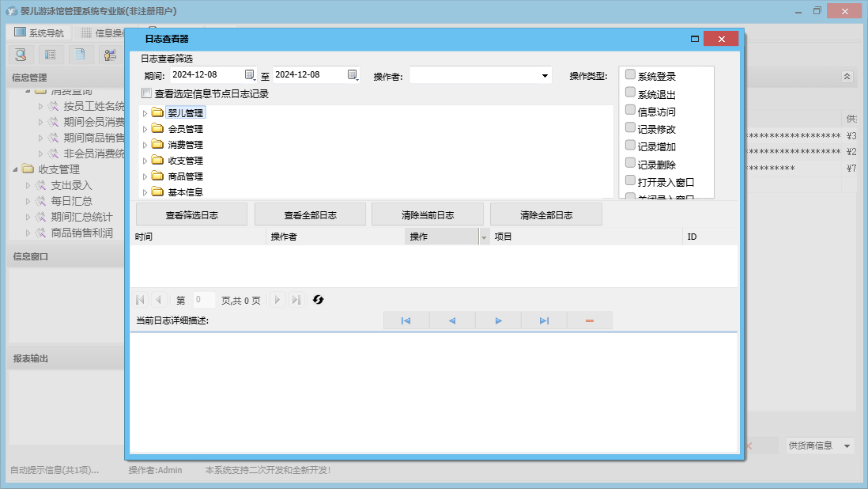Screen dimensions: 868x489
Task: Expand the 消费管理 tree node
Action: [145, 145]
